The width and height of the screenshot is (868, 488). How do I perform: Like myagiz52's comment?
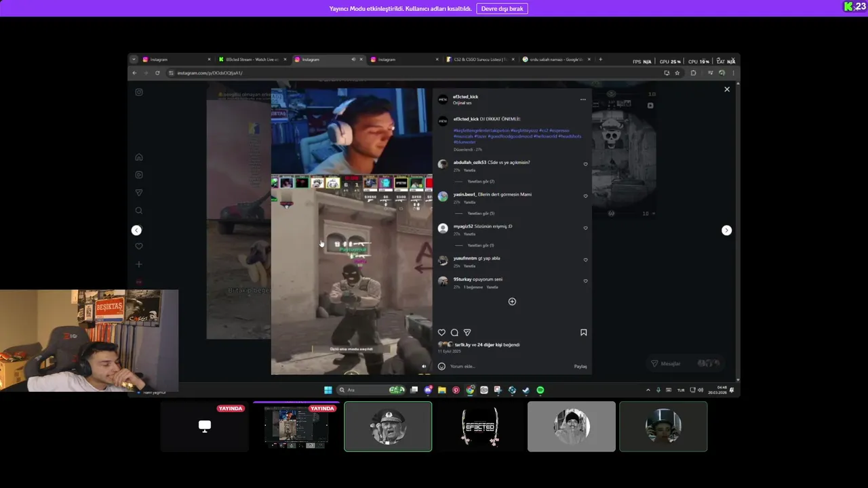pos(585,228)
